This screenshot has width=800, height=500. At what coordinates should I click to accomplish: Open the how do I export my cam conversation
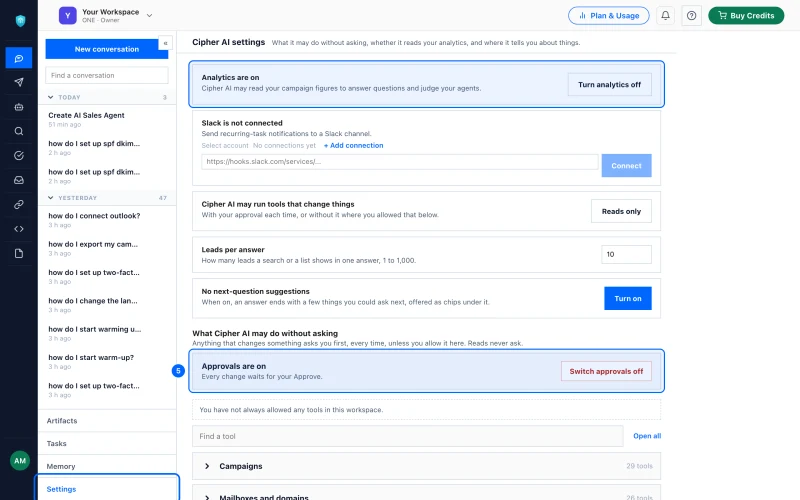pyautogui.click(x=107, y=248)
